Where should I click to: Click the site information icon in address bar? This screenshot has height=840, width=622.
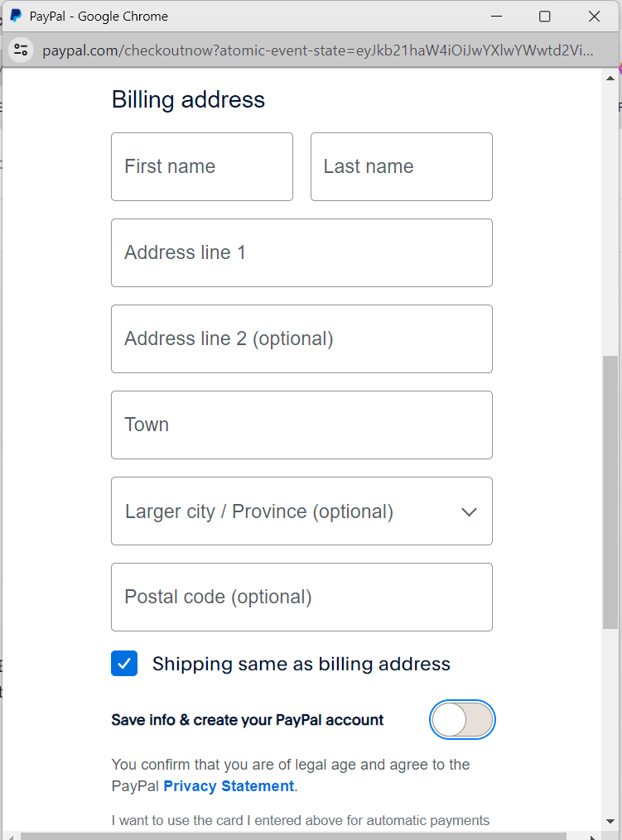tap(21, 50)
